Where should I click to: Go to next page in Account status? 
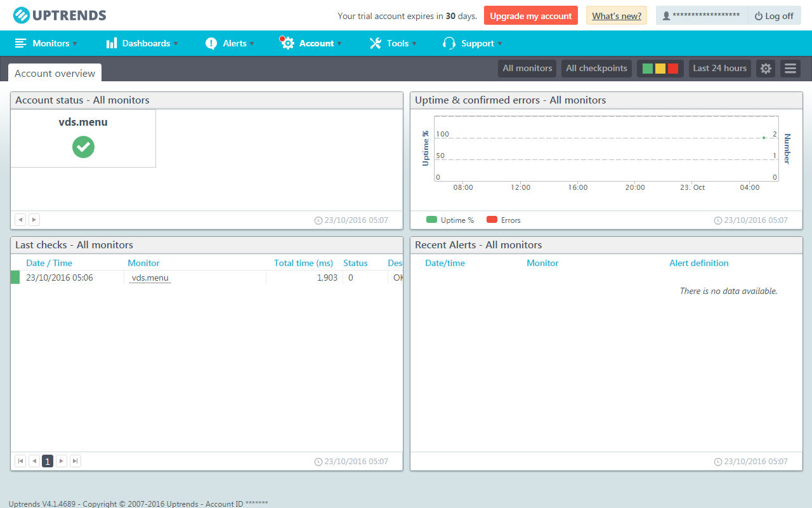pyautogui.click(x=34, y=220)
